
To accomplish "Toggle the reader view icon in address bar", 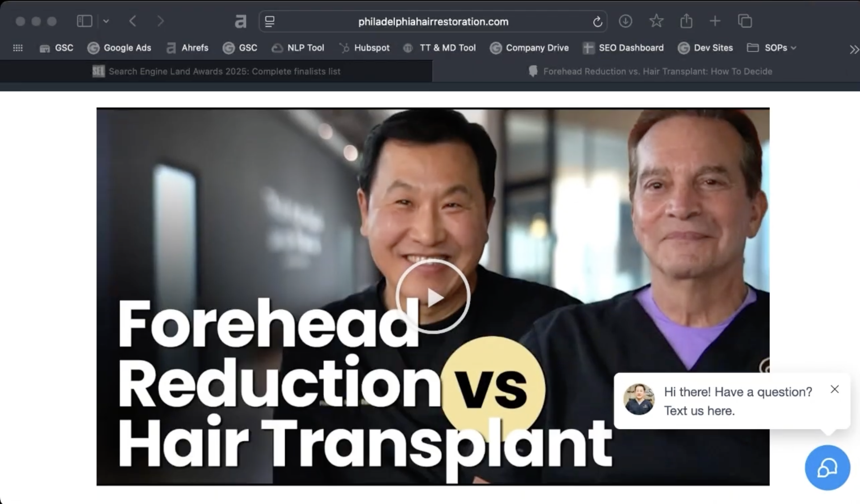I will (270, 21).
